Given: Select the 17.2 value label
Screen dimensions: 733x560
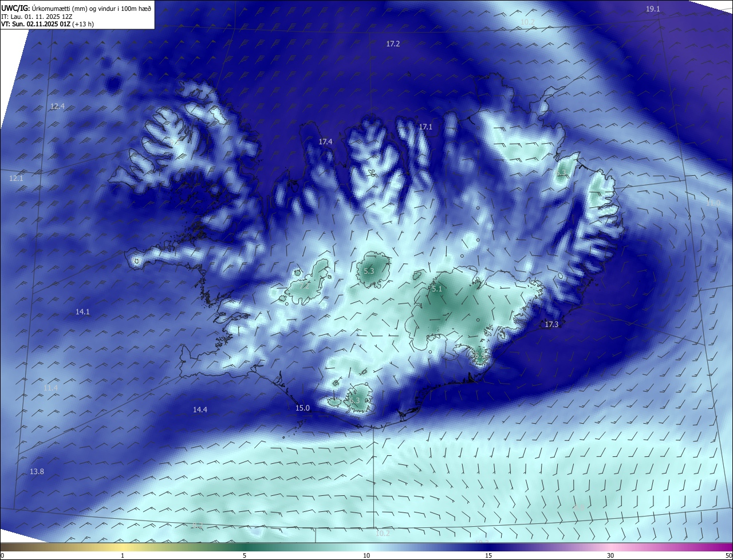Looking at the screenshot, I should pos(393,44).
